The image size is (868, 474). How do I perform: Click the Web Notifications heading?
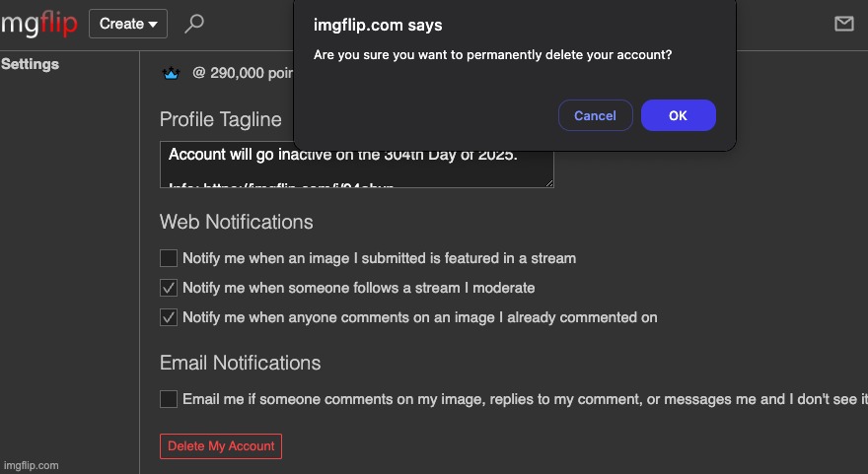[x=237, y=223]
